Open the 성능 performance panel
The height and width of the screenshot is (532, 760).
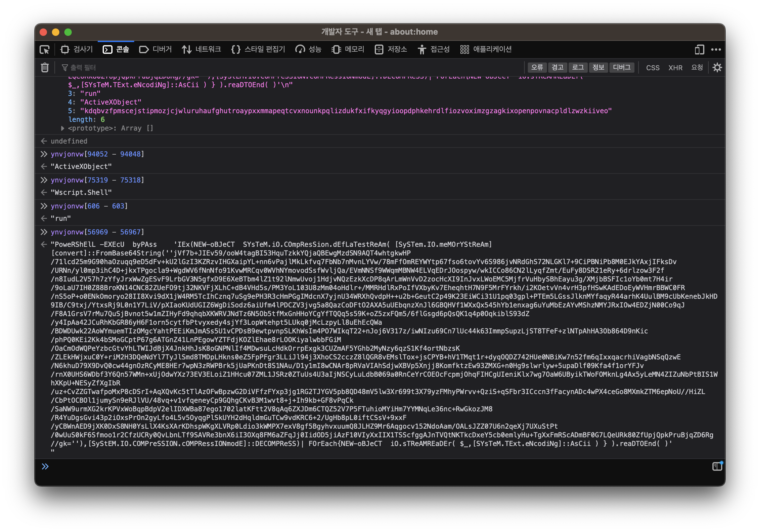click(x=308, y=50)
